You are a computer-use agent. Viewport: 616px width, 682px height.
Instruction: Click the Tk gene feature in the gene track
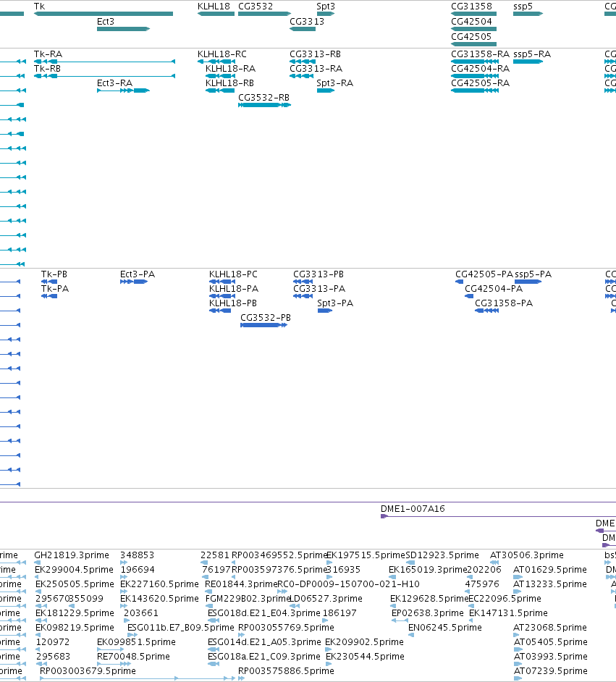click(104, 14)
